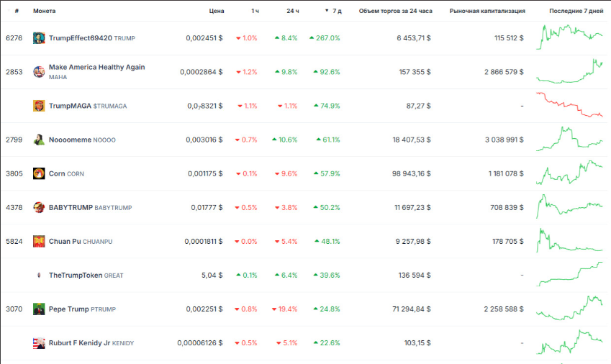Click the market cap 3 038 991 $

(x=504, y=140)
